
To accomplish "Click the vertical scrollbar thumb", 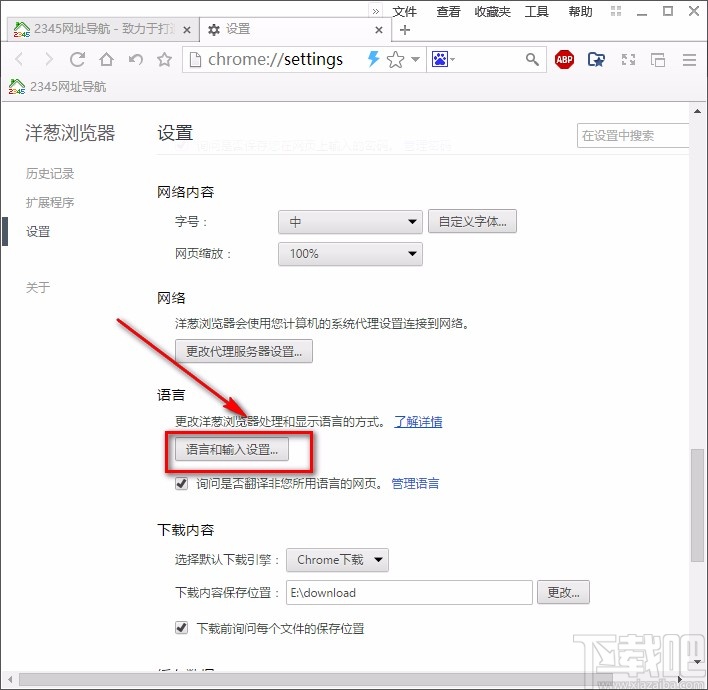I will pos(697,505).
